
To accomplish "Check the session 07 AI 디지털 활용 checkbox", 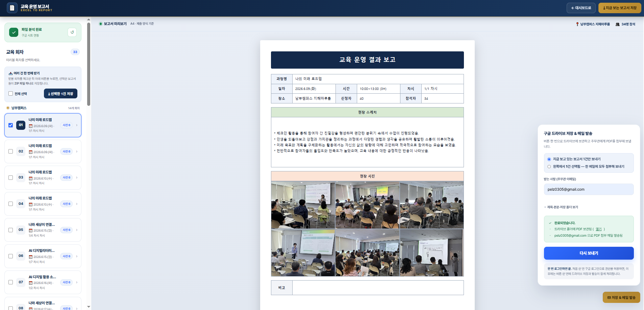I will click(10, 282).
